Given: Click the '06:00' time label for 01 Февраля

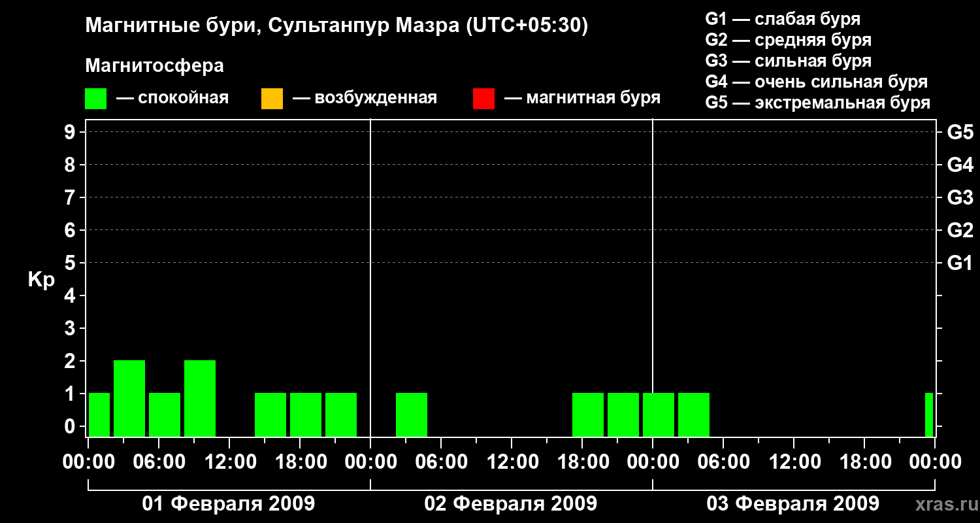Looking at the screenshot, I should [159, 462].
